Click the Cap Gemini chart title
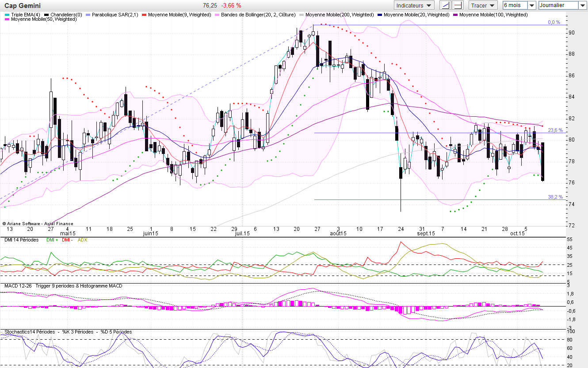 (x=22, y=5)
